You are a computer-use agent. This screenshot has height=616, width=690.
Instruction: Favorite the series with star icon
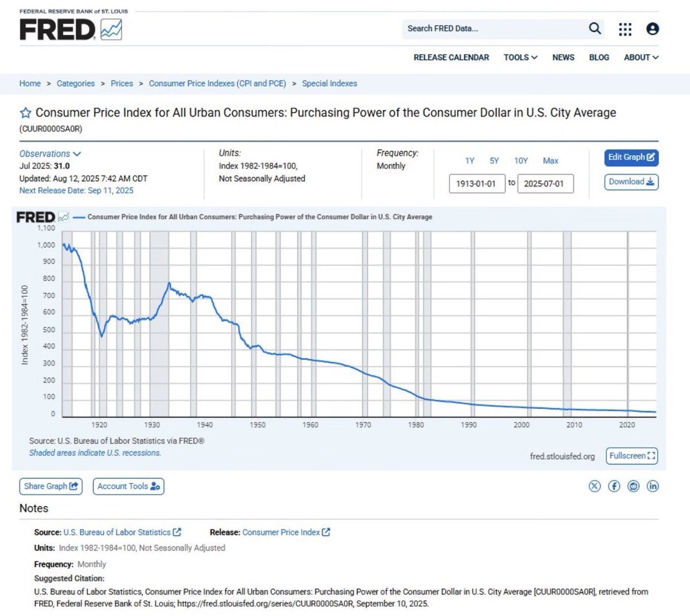25,113
